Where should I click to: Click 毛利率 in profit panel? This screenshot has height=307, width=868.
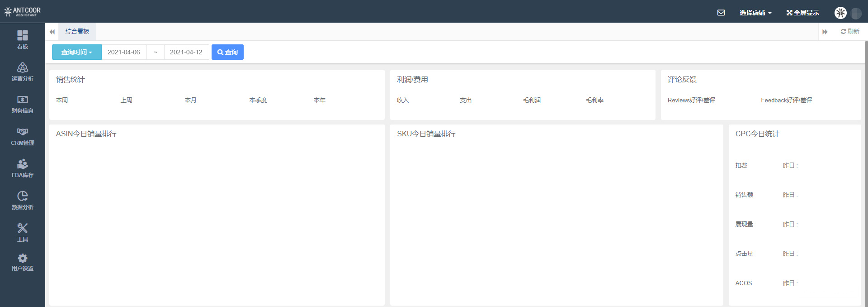[595, 100]
